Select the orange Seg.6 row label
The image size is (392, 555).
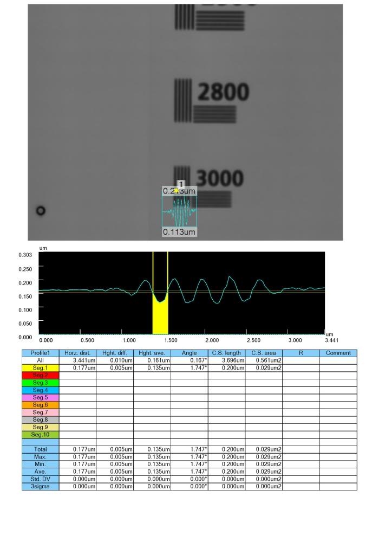tap(40, 405)
